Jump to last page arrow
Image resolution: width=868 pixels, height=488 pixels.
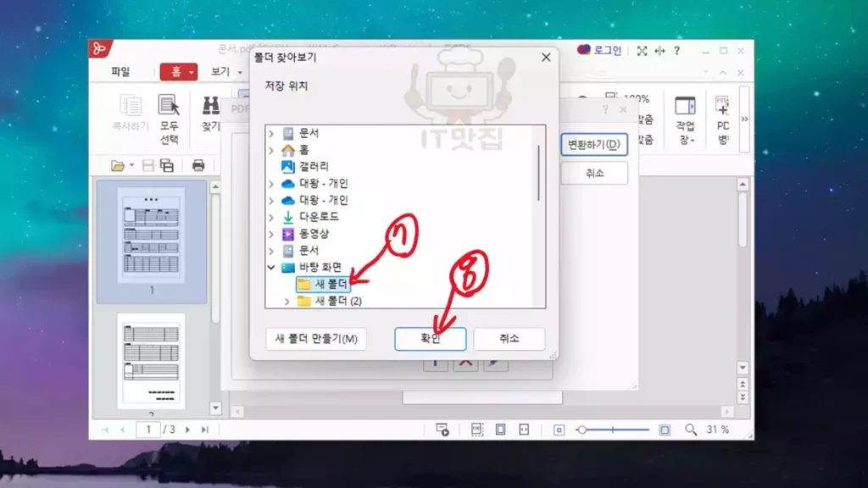click(204, 430)
